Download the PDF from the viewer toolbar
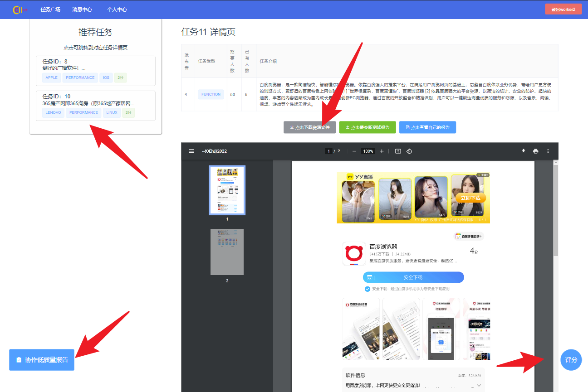Viewport: 588px width, 392px height. [523, 151]
